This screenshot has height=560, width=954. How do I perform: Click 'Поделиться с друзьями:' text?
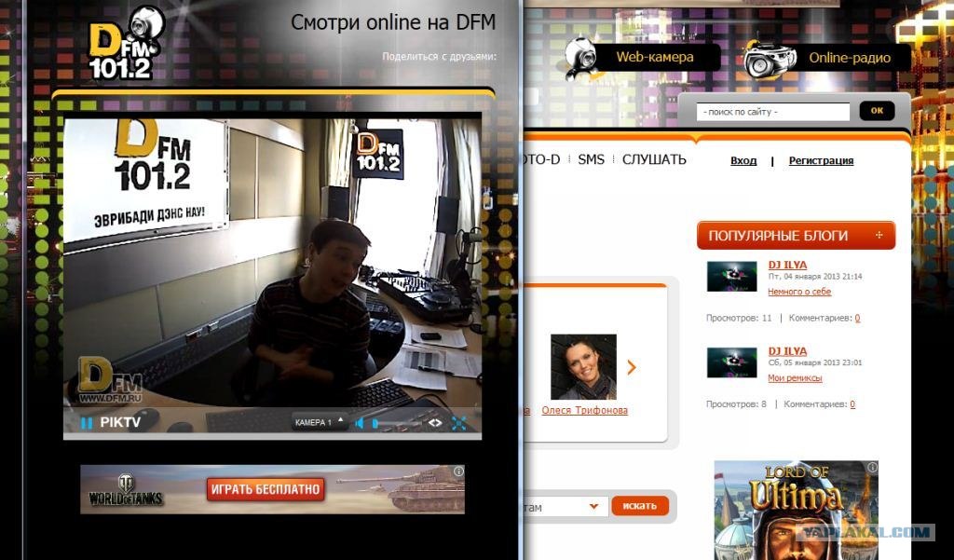(440, 57)
